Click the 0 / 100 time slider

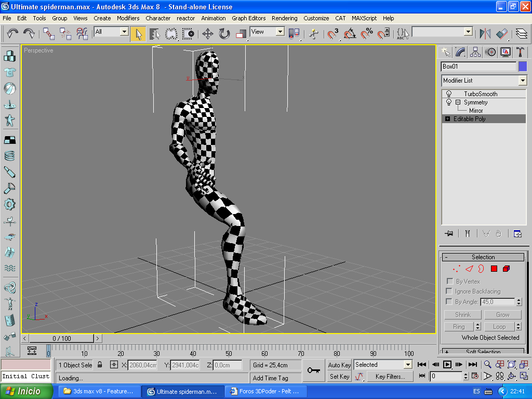click(61, 338)
